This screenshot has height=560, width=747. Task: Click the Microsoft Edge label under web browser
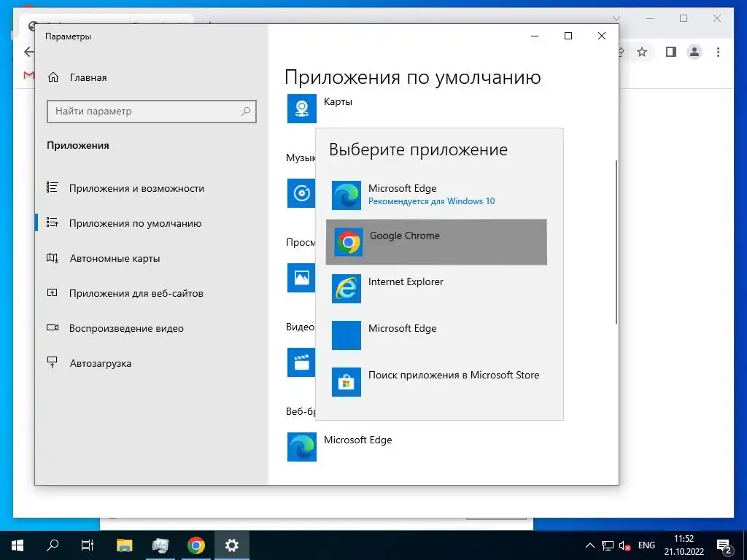[x=357, y=440]
